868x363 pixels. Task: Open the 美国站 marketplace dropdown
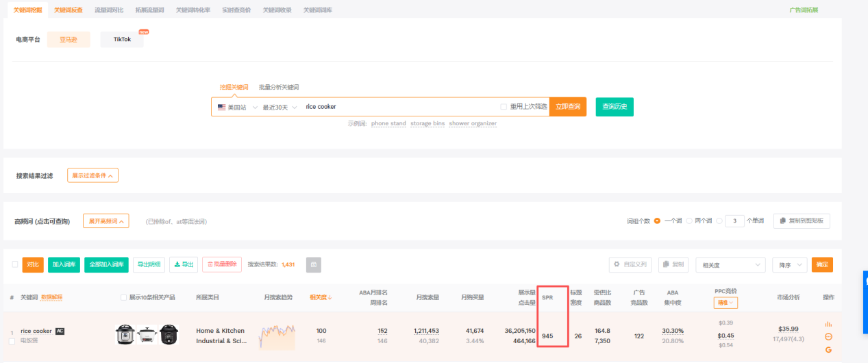click(237, 107)
